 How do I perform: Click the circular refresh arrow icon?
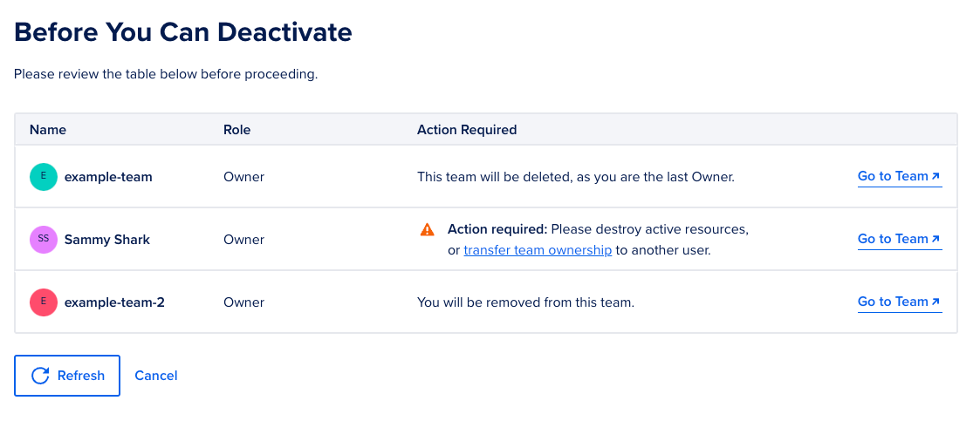[x=40, y=376]
